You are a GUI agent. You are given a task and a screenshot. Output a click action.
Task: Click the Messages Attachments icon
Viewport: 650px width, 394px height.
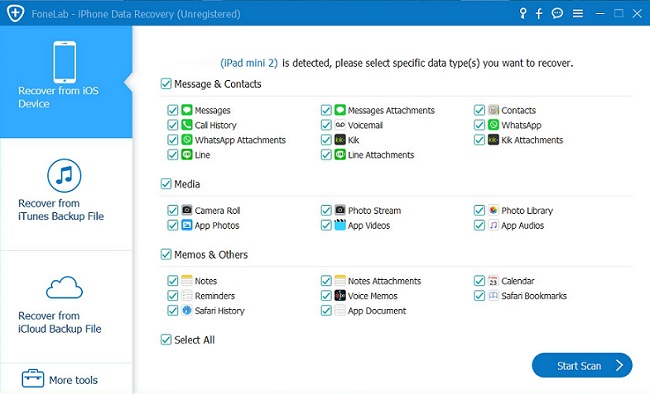340,109
